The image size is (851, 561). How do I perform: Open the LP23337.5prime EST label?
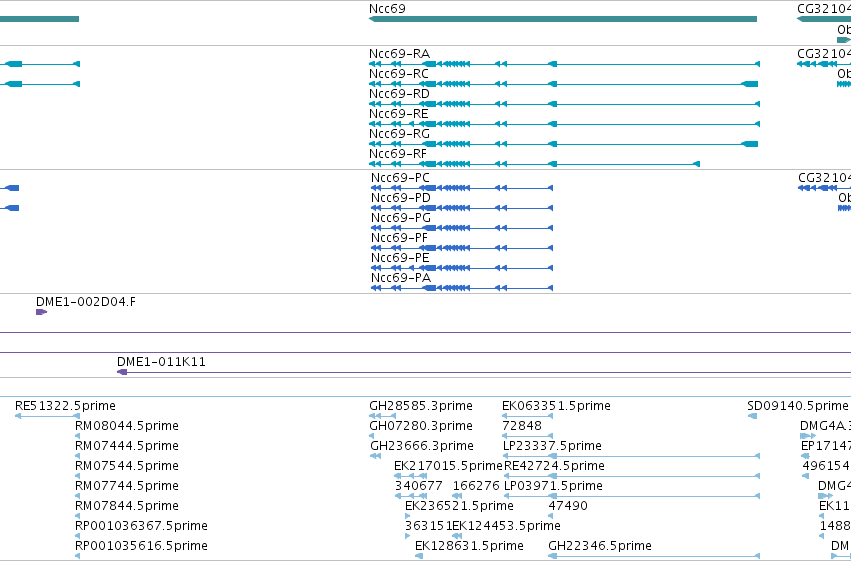pos(552,446)
